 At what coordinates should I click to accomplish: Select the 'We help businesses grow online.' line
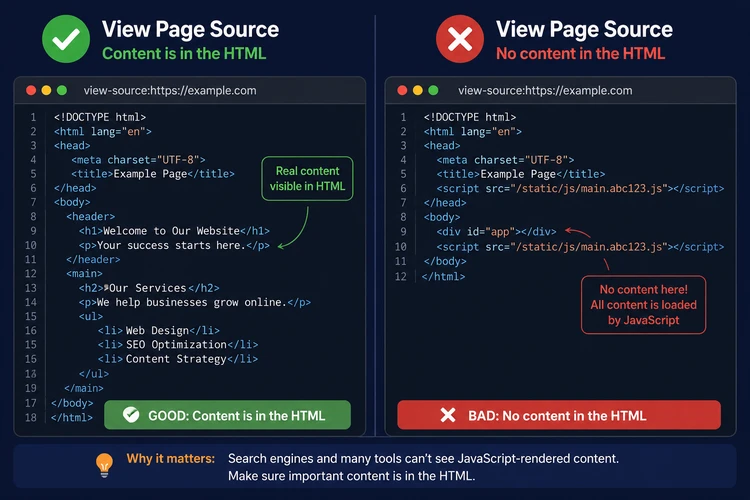pos(195,302)
